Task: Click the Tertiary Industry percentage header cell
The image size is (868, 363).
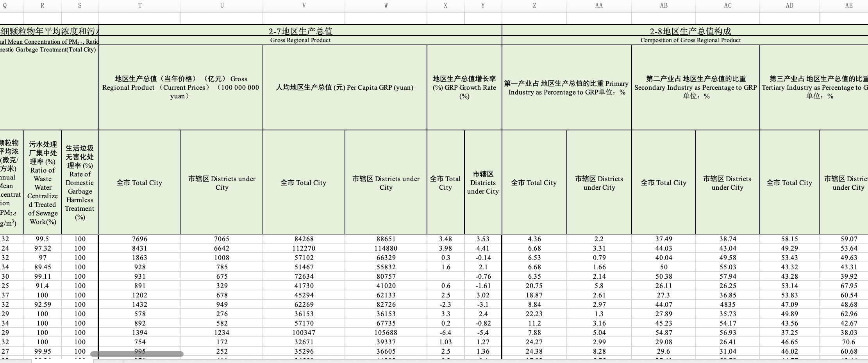Action: coord(814,87)
